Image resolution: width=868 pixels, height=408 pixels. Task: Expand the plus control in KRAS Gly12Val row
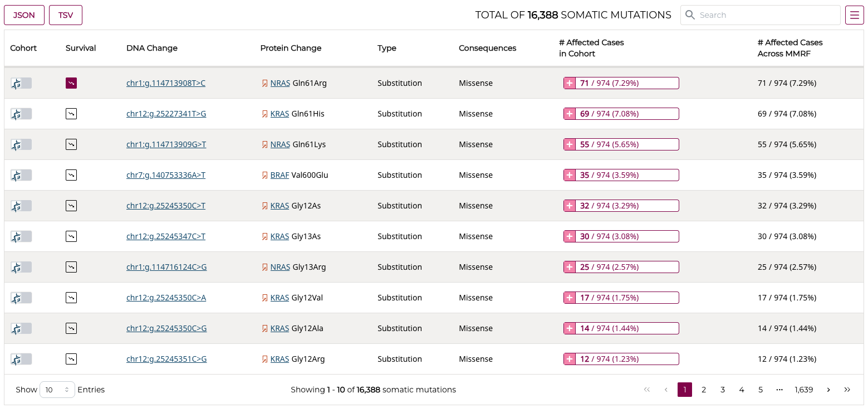[569, 297]
